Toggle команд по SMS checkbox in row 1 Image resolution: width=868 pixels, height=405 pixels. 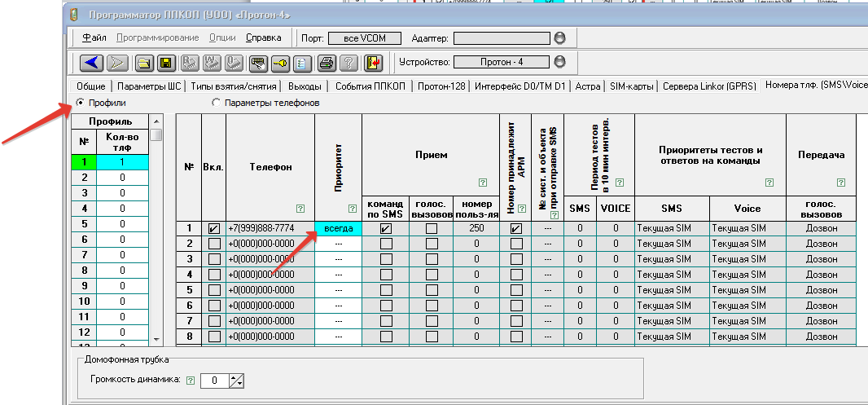coord(386,228)
